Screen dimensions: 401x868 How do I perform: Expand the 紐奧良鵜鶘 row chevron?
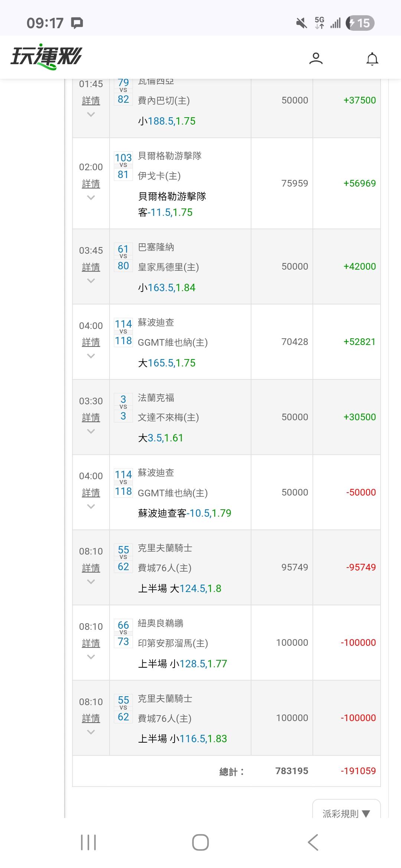(x=91, y=657)
